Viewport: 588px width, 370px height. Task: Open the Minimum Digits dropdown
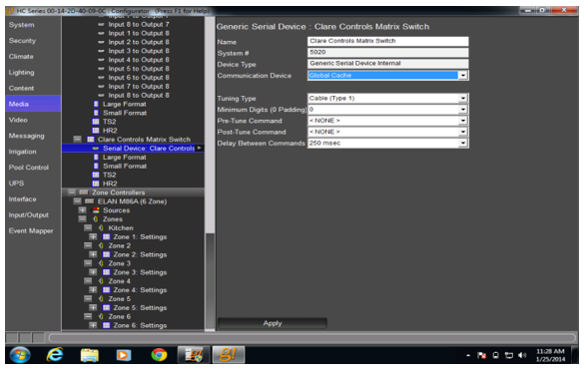pos(463,110)
